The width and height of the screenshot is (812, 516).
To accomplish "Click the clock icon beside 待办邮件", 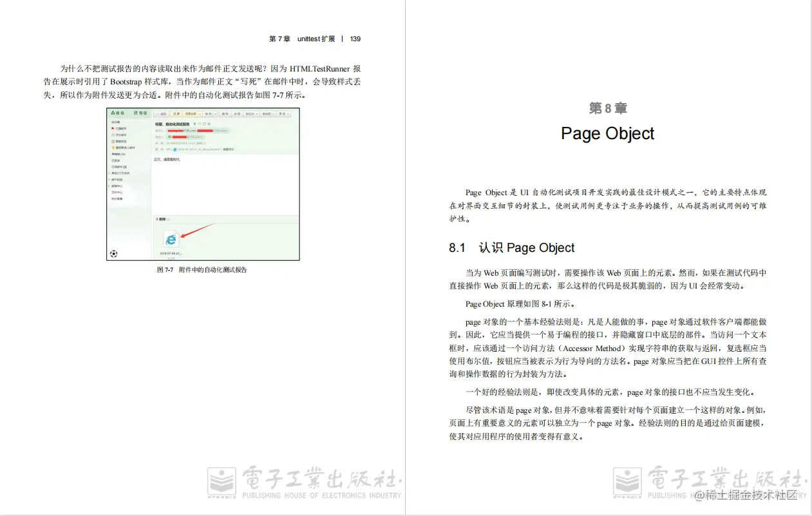I will 112,135.
